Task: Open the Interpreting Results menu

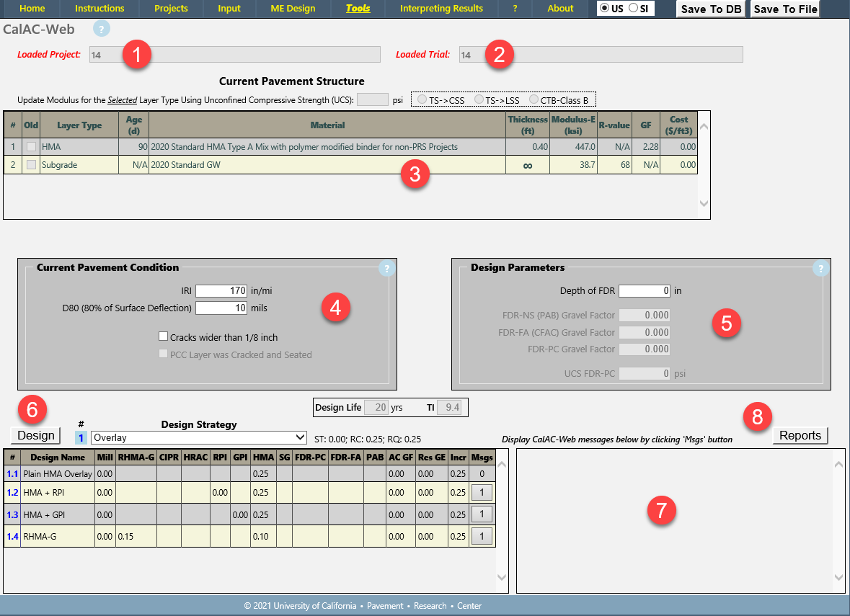Action: (441, 9)
